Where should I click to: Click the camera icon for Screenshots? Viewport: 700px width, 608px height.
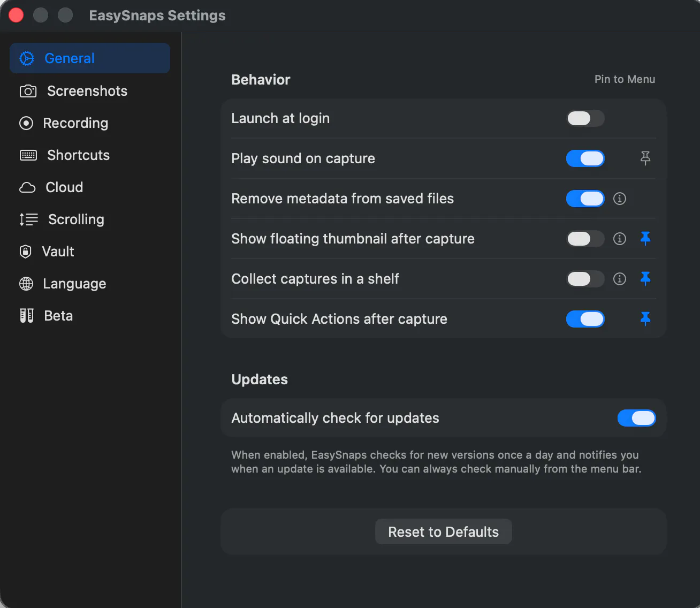coord(28,91)
